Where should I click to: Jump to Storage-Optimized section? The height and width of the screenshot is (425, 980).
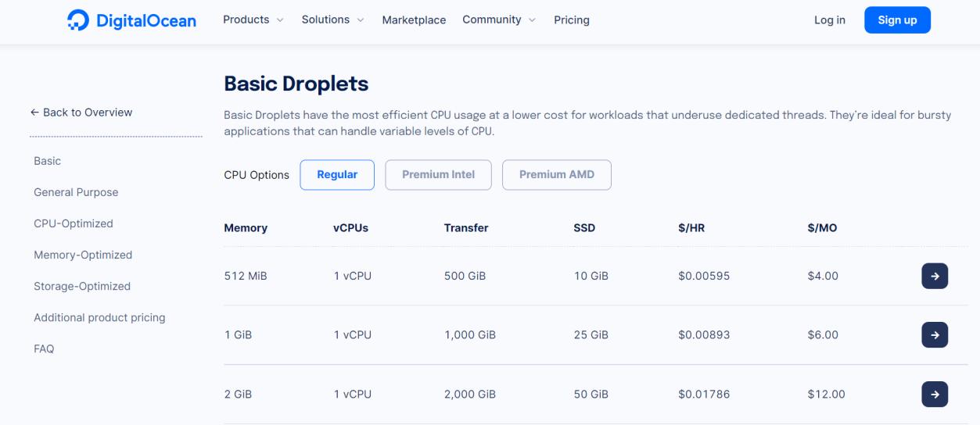tap(82, 286)
